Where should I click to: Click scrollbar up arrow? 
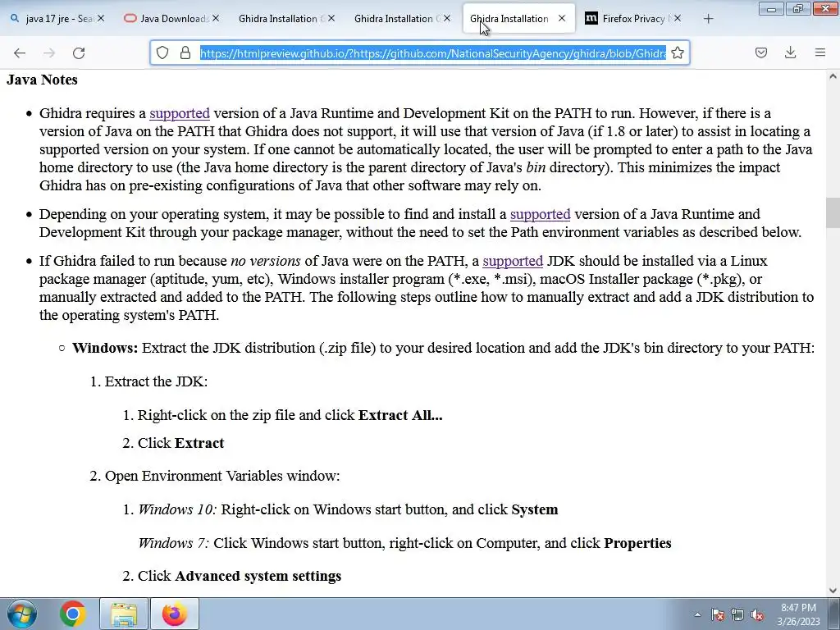pos(833,76)
